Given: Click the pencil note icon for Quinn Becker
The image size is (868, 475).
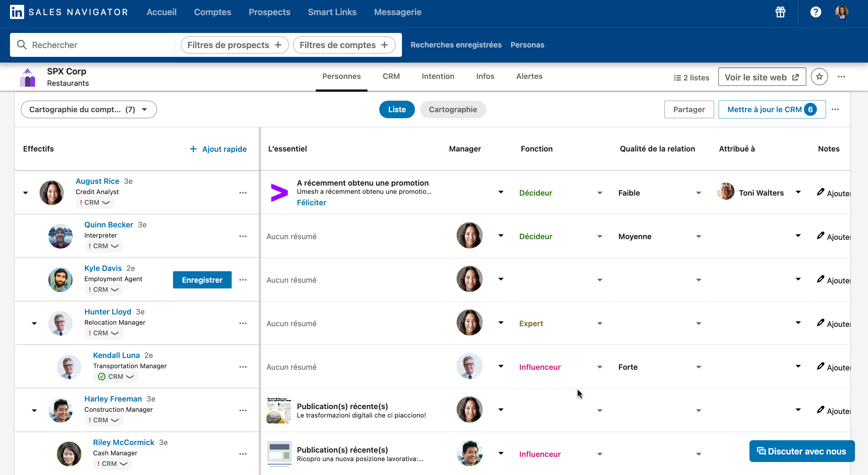Looking at the screenshot, I should click(821, 236).
